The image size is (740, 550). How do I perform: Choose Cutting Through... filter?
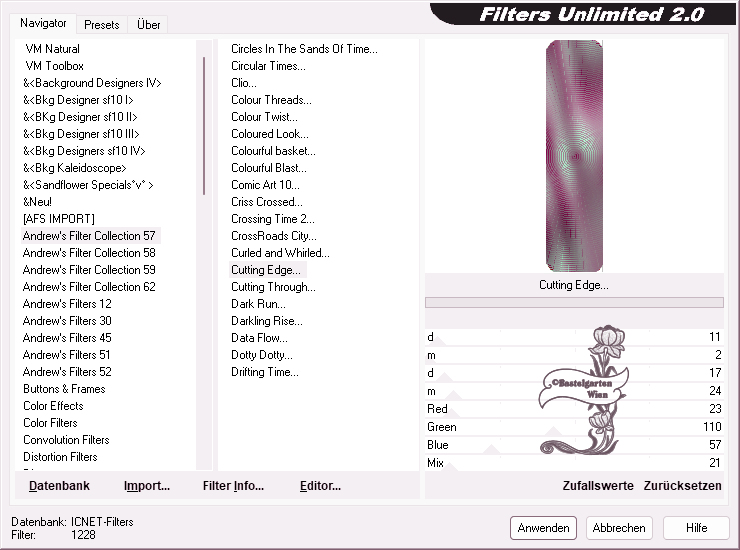click(x=273, y=287)
